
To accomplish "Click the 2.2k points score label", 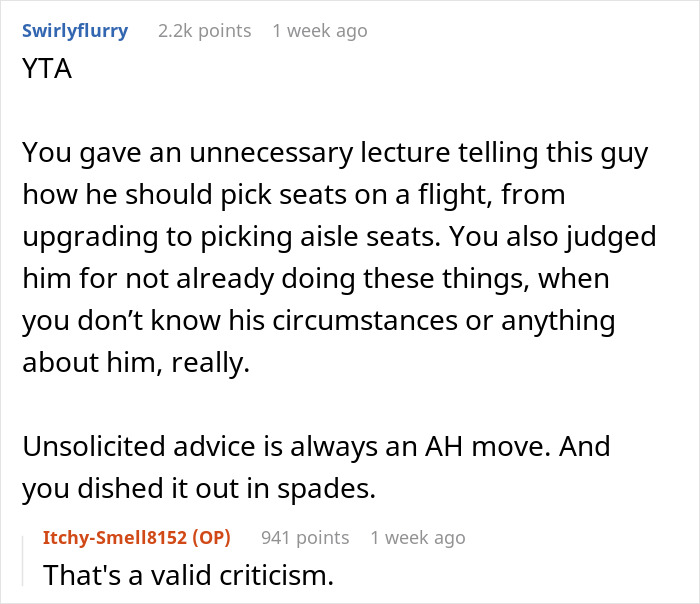I will 204,31.
